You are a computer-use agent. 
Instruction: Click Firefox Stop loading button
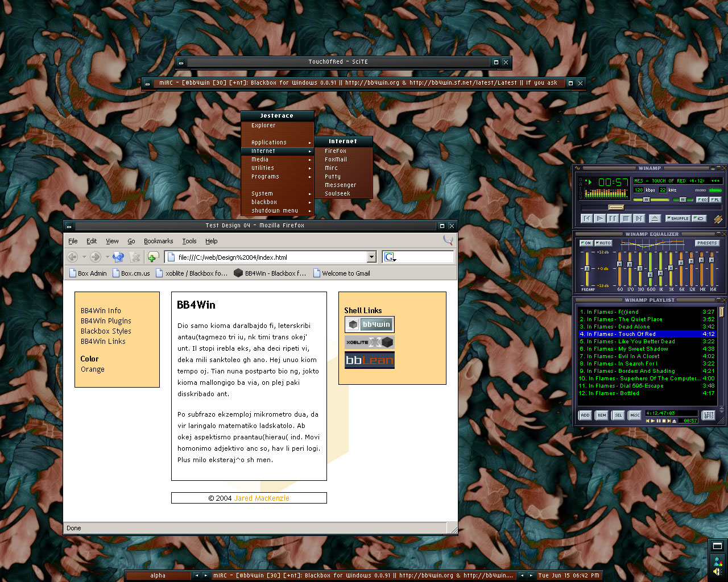(x=135, y=257)
